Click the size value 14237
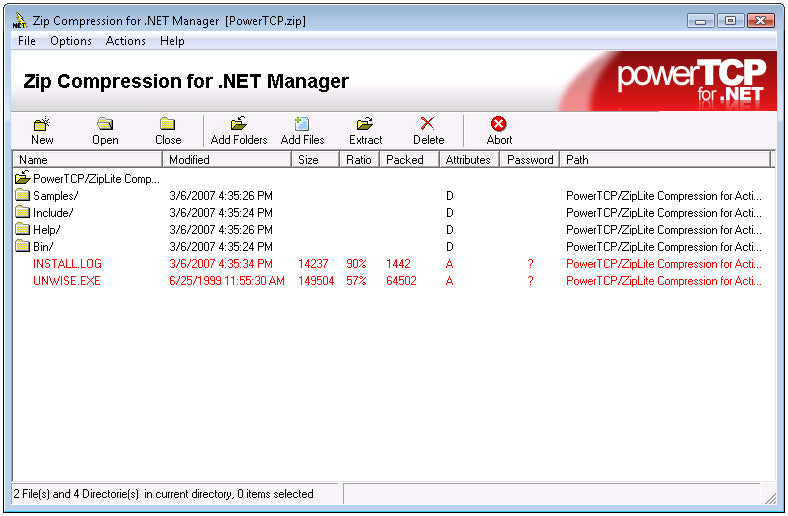This screenshot has width=788, height=516. [313, 264]
